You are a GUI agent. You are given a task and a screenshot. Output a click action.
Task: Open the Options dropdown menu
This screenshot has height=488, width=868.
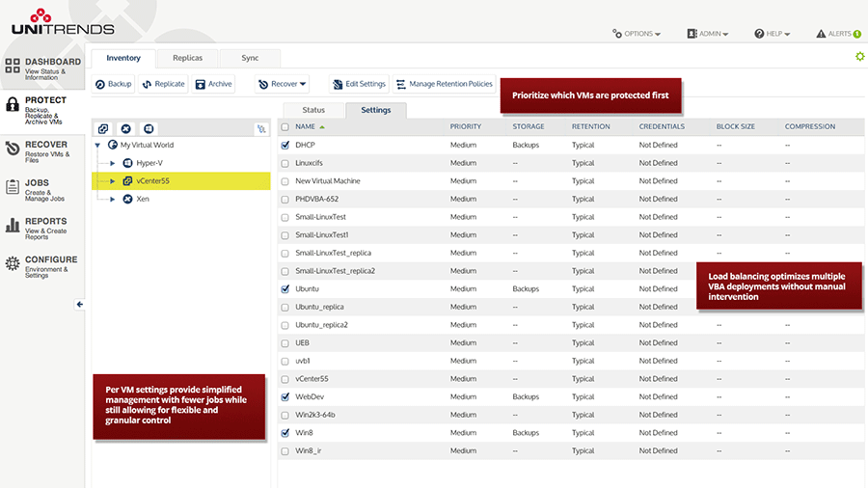pos(637,34)
